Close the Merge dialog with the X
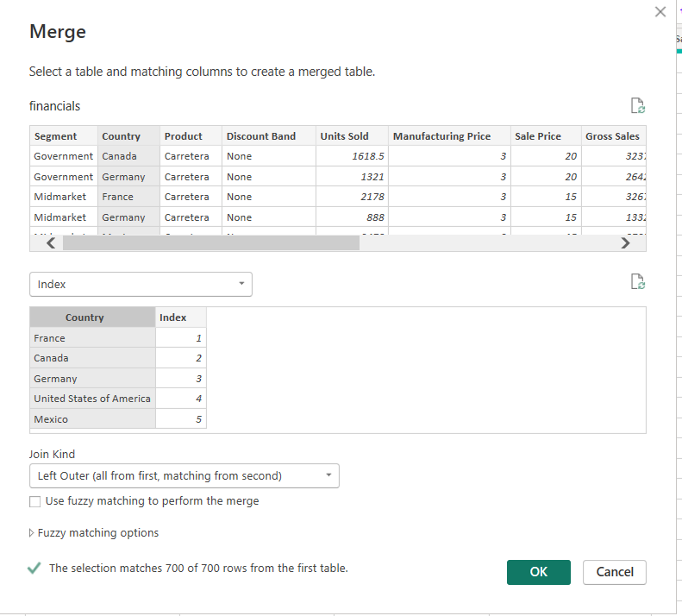 pos(660,12)
